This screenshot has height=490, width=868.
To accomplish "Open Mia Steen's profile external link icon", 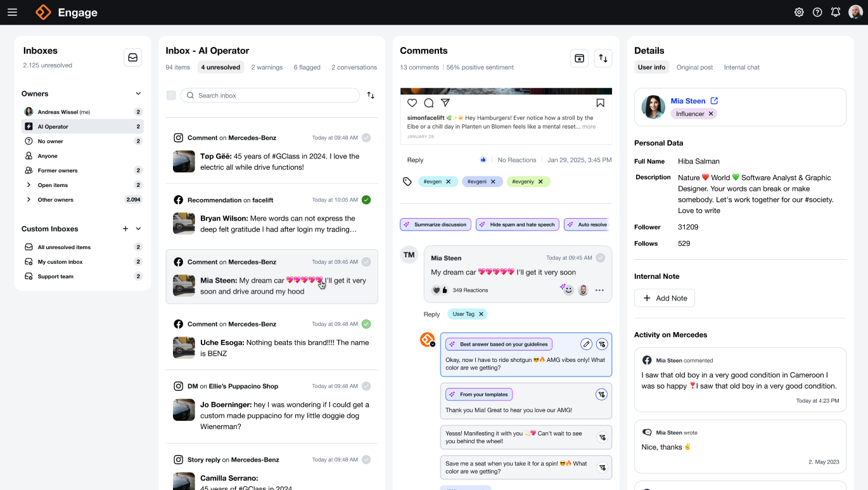I will coord(714,101).
